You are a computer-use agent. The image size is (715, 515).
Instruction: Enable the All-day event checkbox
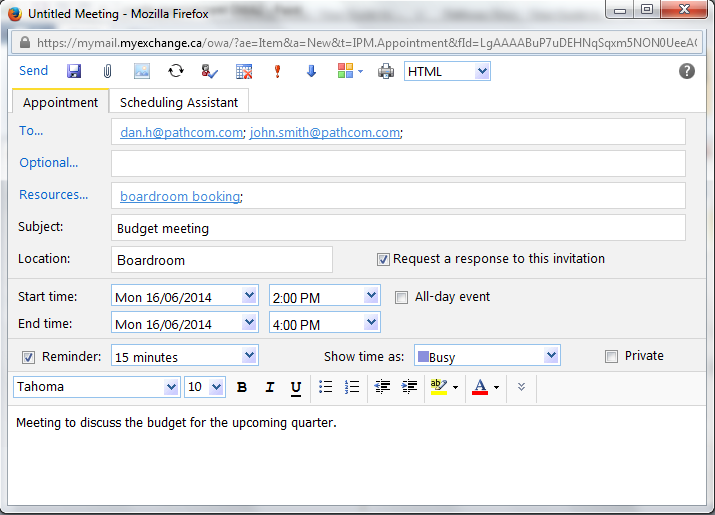(401, 298)
